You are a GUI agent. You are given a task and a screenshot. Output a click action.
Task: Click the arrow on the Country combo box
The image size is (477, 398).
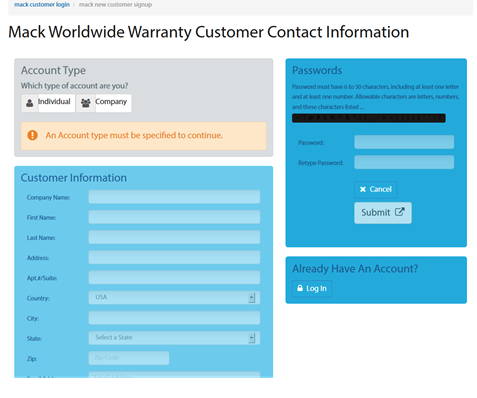coord(252,298)
